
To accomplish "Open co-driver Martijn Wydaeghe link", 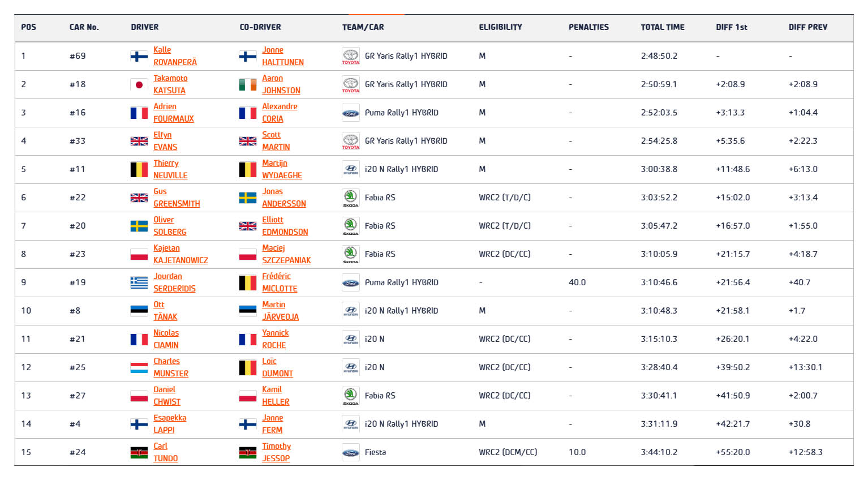I will pyautogui.click(x=282, y=169).
